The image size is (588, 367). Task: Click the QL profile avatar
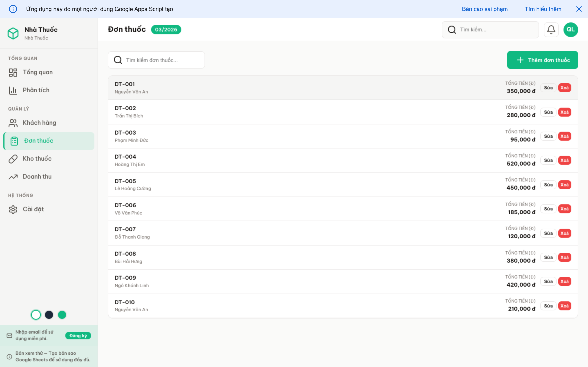[571, 29]
